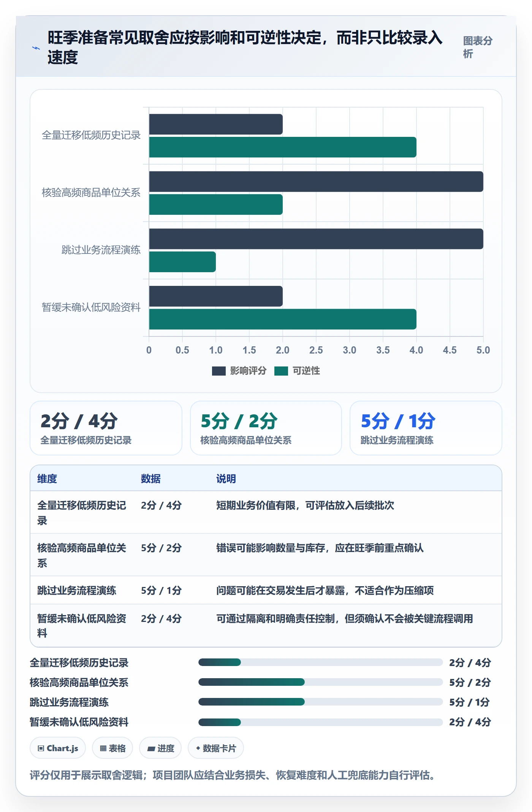
Task: Select the green bar for 暂缓未确认低风险资料
Action: [283, 319]
